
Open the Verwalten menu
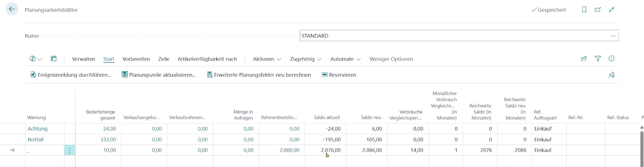tap(83, 59)
